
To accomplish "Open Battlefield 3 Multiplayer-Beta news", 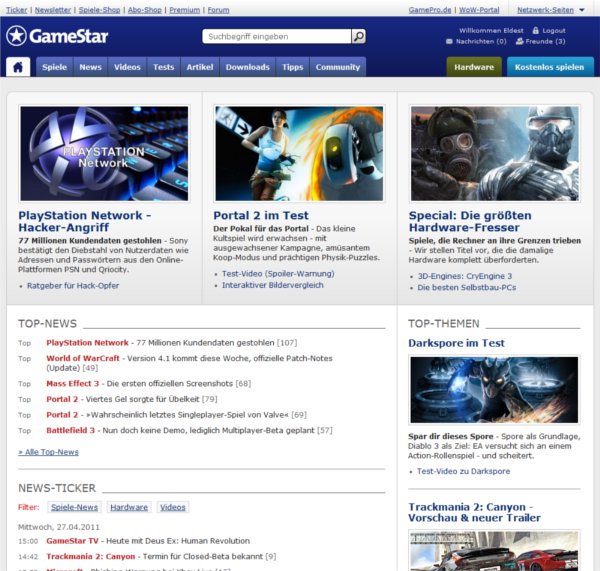I will (189, 431).
